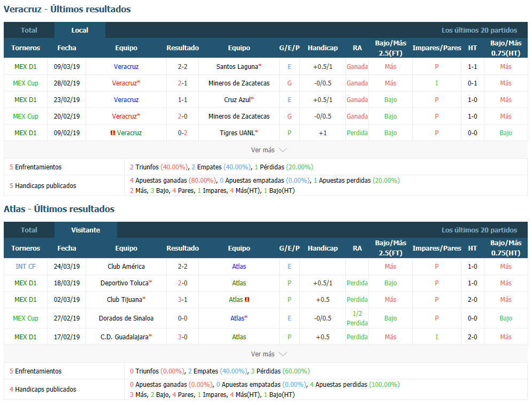Click the red card icon beside Atlas, 02/03/19
The height and width of the screenshot is (405, 532).
[247, 300]
